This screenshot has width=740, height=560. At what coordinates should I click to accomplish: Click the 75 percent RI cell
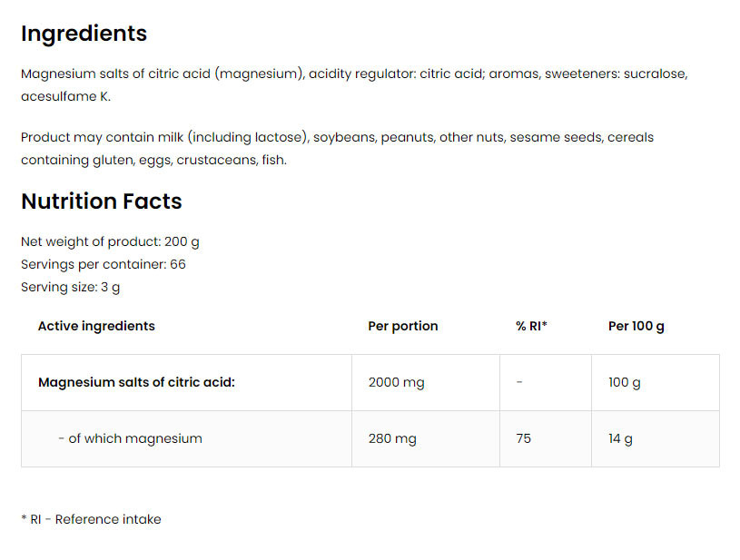click(x=523, y=439)
